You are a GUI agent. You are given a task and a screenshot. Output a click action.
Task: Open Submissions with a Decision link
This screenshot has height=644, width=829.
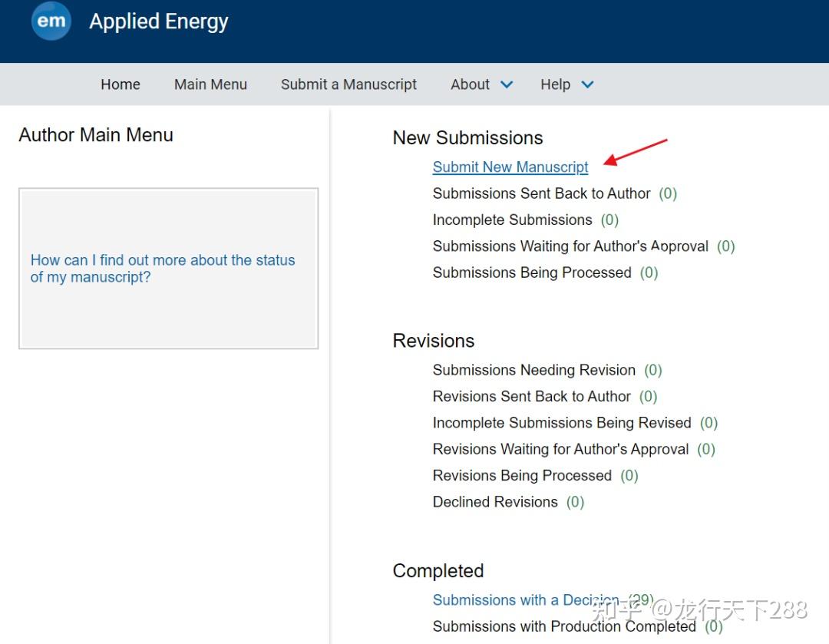coord(526,600)
